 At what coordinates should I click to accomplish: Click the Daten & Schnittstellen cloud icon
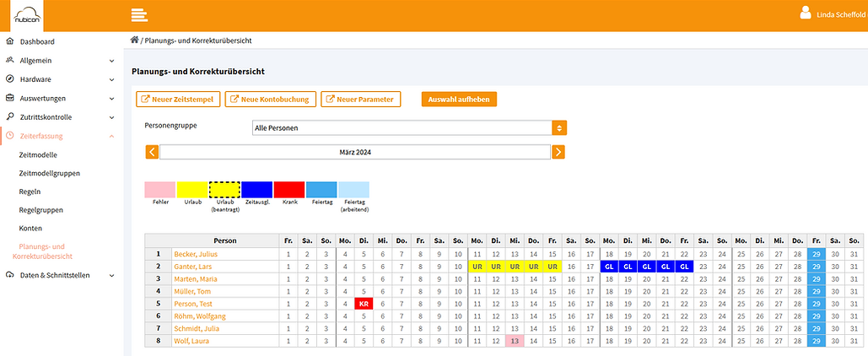[x=9, y=275]
